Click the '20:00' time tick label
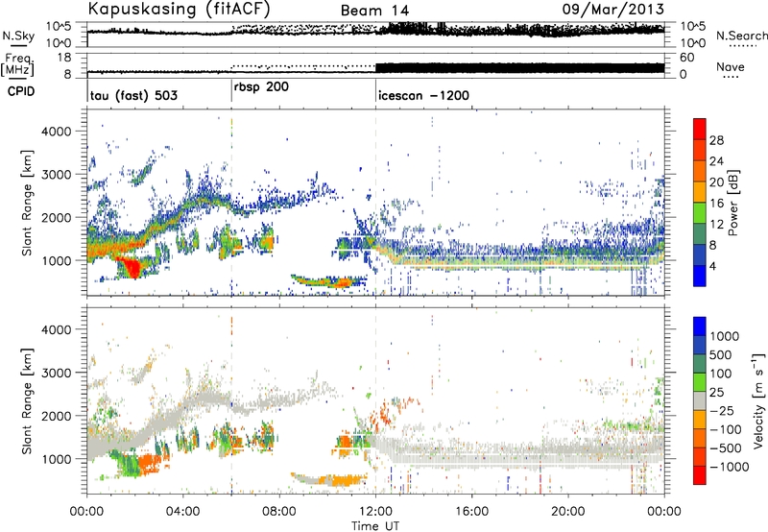The width and height of the screenshot is (768, 532). [568, 512]
